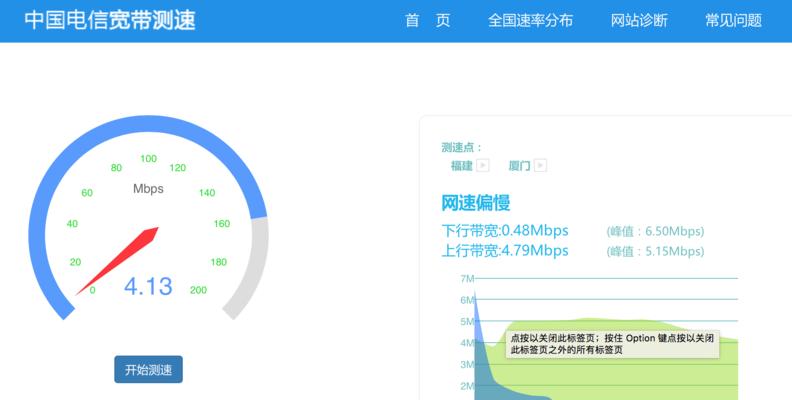
Task: Click the Mbps unit label on gauge
Action: (148, 188)
